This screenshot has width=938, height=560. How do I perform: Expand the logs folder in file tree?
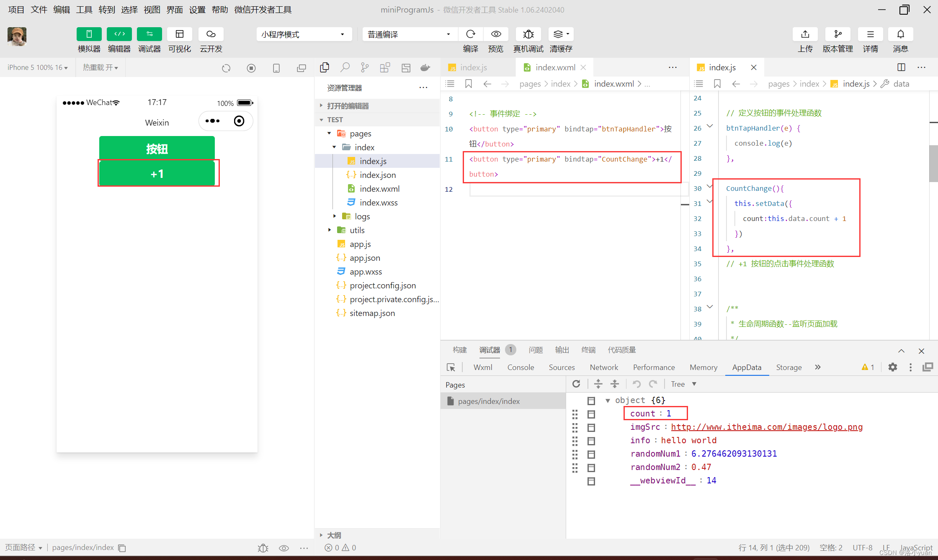(362, 216)
